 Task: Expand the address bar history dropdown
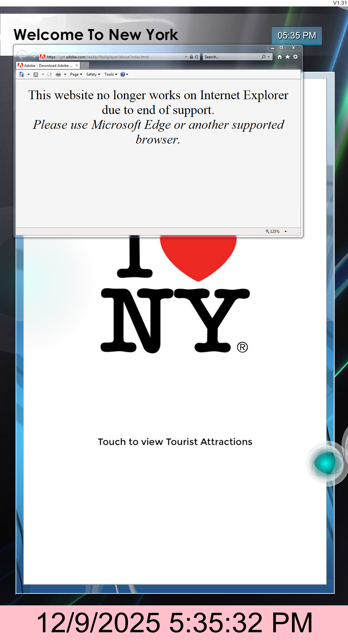(186, 57)
